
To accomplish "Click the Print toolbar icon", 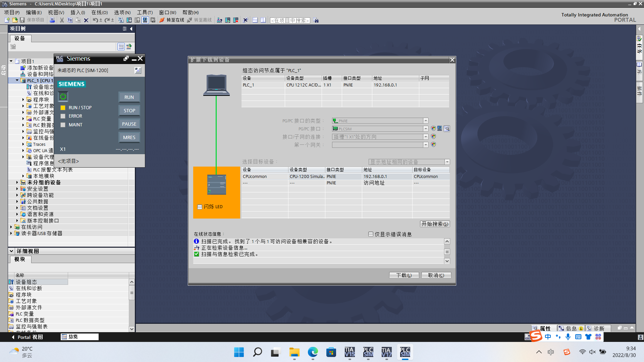I will tap(52, 20).
